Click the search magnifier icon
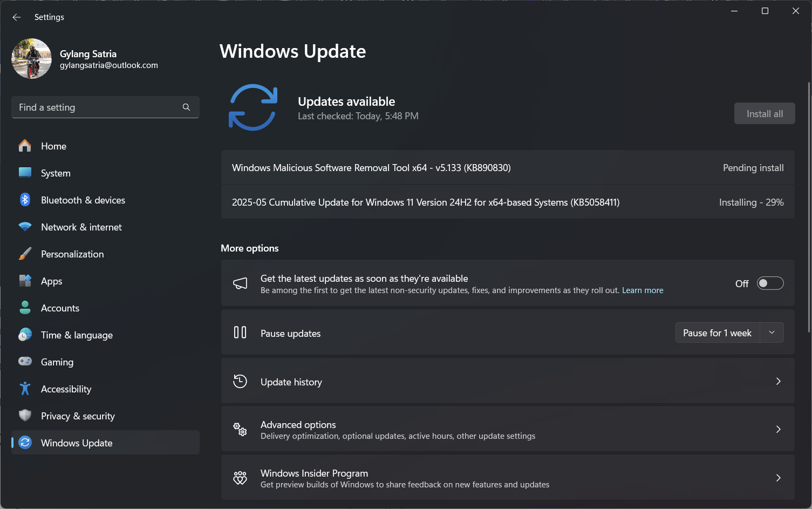Image resolution: width=812 pixels, height=509 pixels. pyautogui.click(x=186, y=107)
